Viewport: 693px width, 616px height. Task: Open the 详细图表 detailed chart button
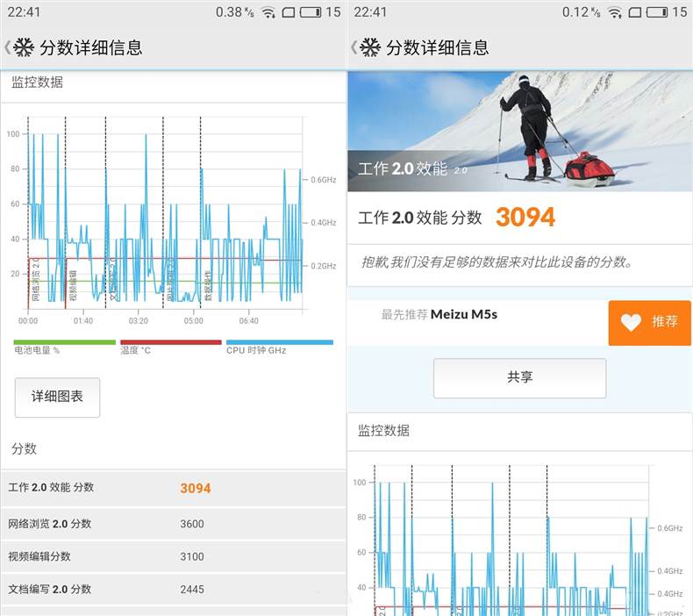[57, 398]
